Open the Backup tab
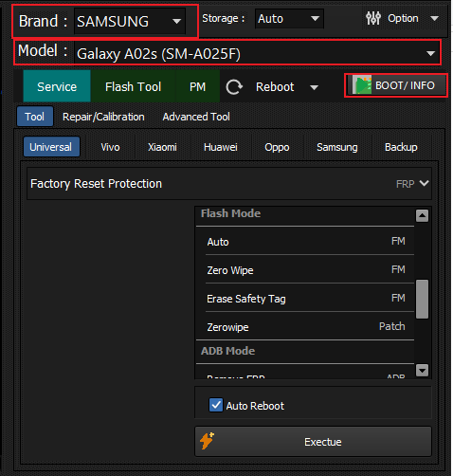Viewport: 453px width, 476px height. tap(401, 147)
